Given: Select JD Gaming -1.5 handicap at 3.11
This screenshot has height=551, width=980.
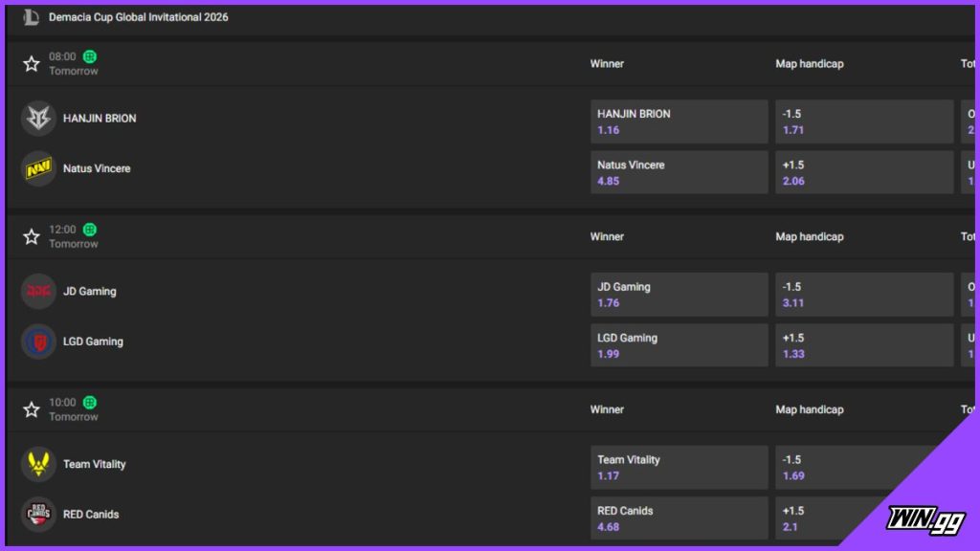Looking at the screenshot, I should 864,295.
